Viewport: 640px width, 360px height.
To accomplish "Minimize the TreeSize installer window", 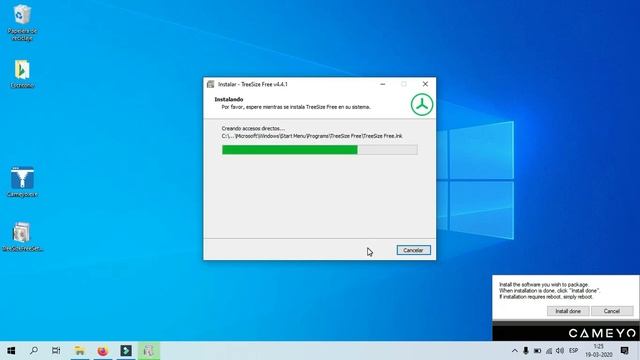I will coord(382,84).
